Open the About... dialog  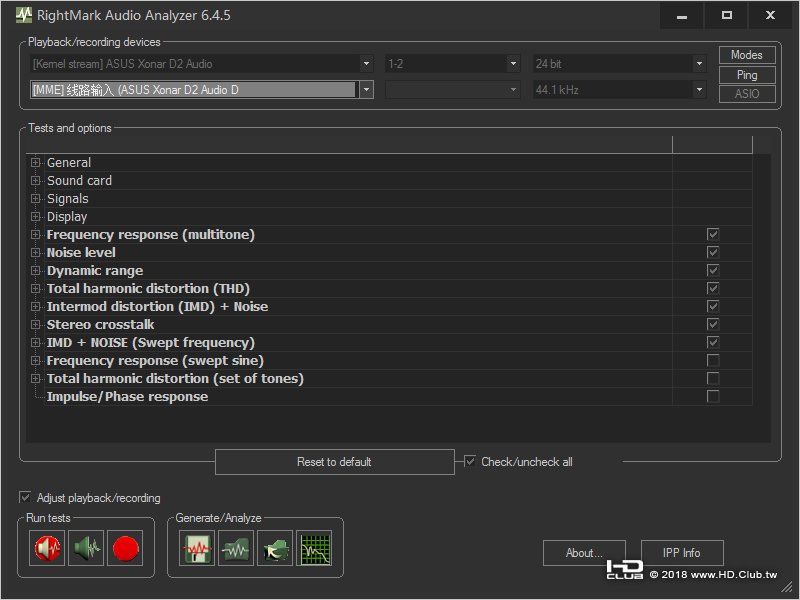(x=584, y=553)
